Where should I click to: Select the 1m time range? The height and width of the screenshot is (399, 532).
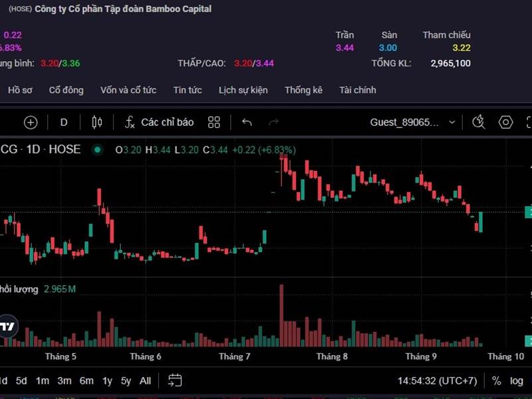pyautogui.click(x=43, y=380)
